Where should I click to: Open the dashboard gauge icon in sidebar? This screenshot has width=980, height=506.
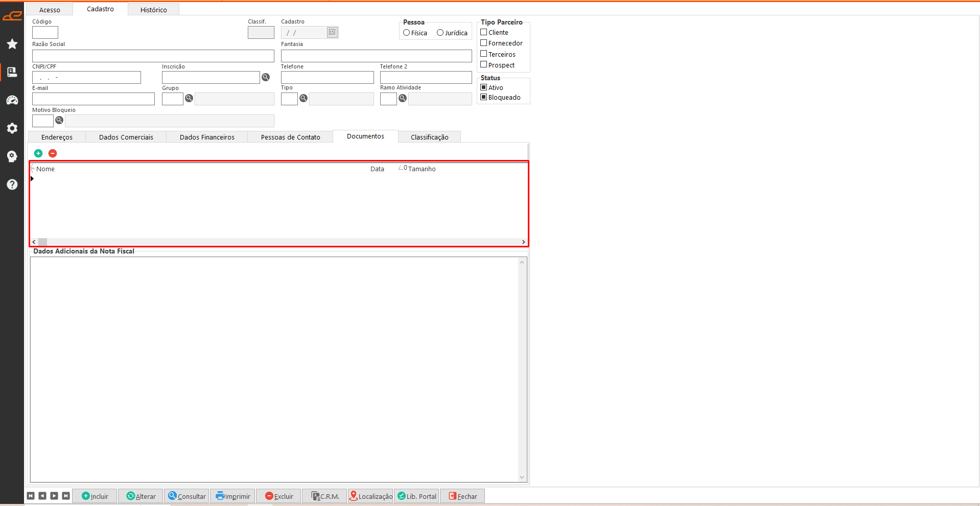pyautogui.click(x=12, y=100)
